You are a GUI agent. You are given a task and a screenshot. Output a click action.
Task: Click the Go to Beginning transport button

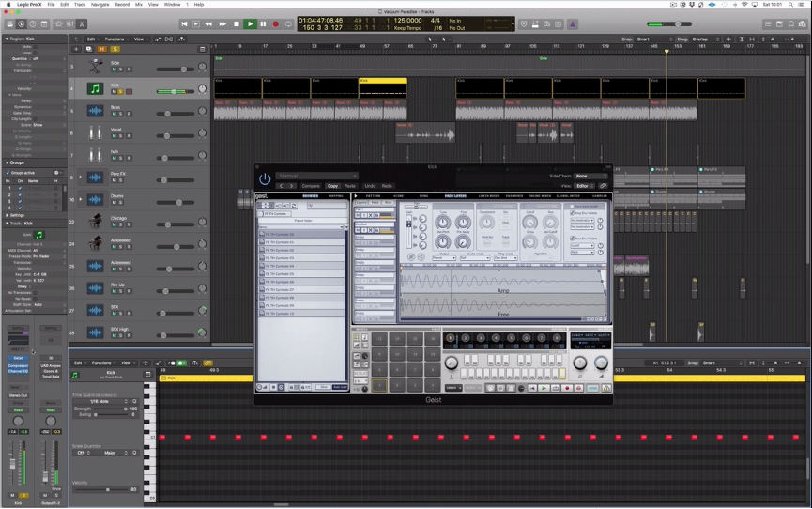click(184, 23)
